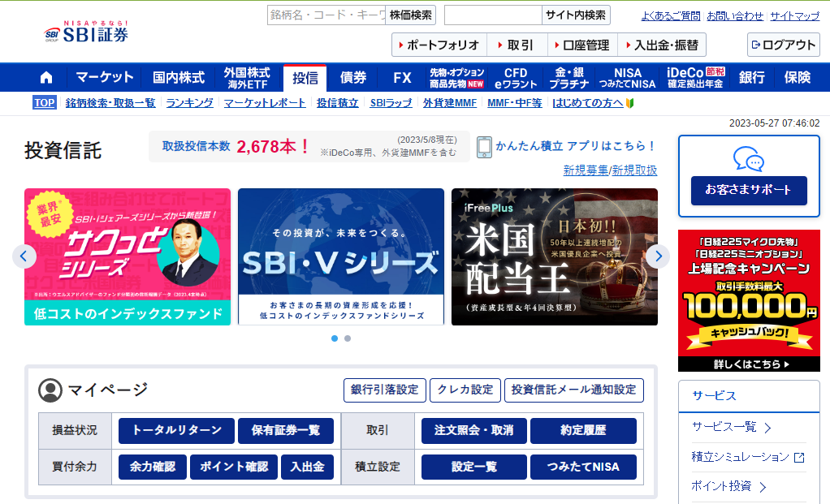
Task: Open the 取引 top menu
Action: click(516, 45)
